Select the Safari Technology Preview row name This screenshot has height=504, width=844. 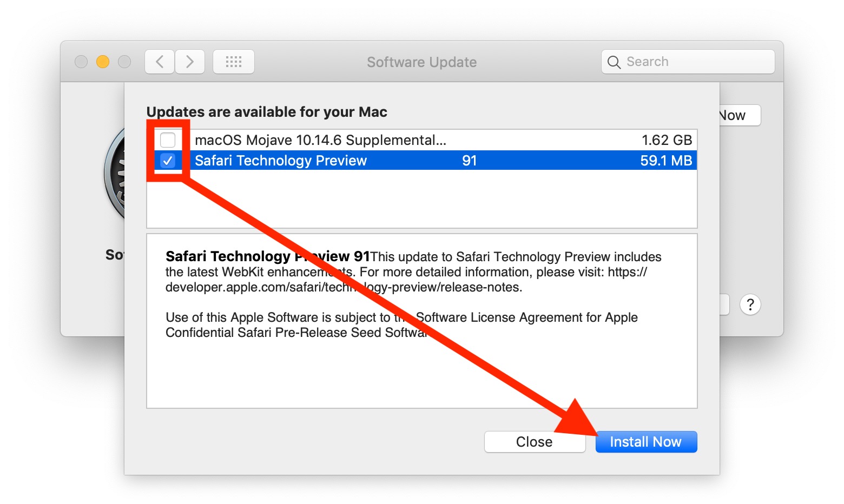coord(281,161)
